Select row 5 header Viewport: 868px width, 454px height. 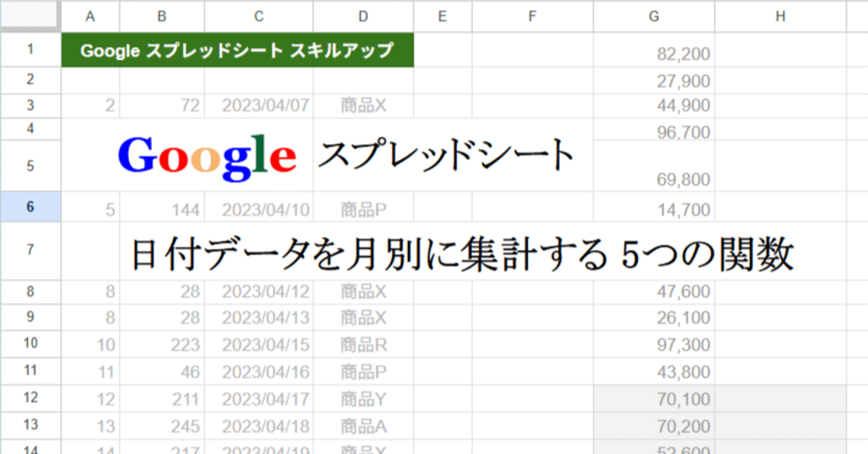[x=30, y=166]
